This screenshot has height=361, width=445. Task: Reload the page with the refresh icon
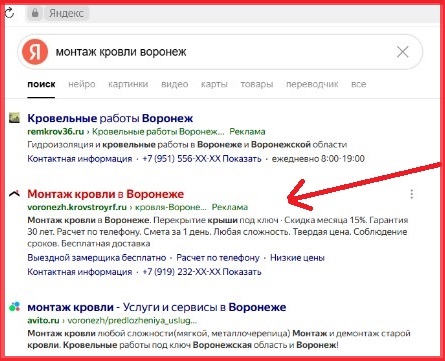[9, 13]
